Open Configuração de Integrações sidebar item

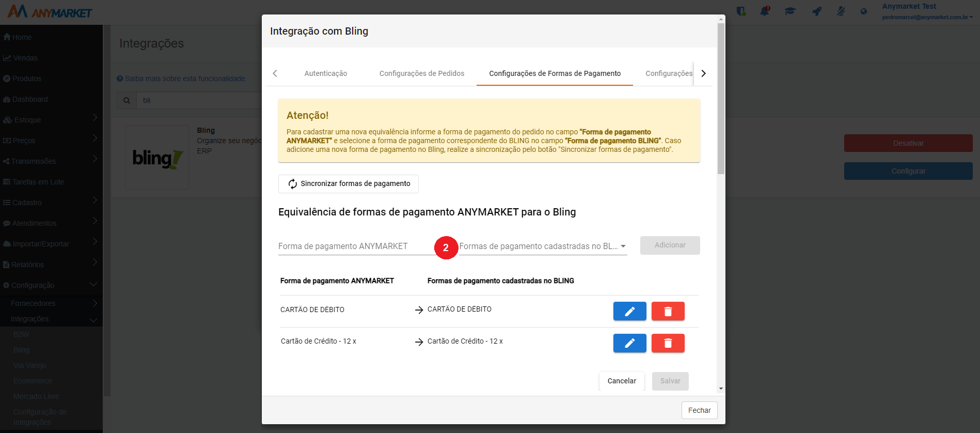click(x=40, y=417)
